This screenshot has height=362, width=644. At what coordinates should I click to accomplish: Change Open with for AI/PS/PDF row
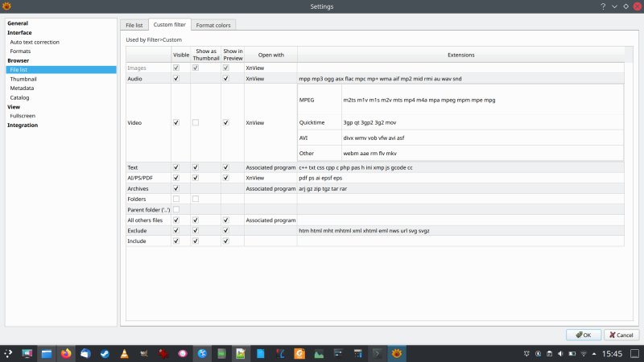tap(270, 178)
